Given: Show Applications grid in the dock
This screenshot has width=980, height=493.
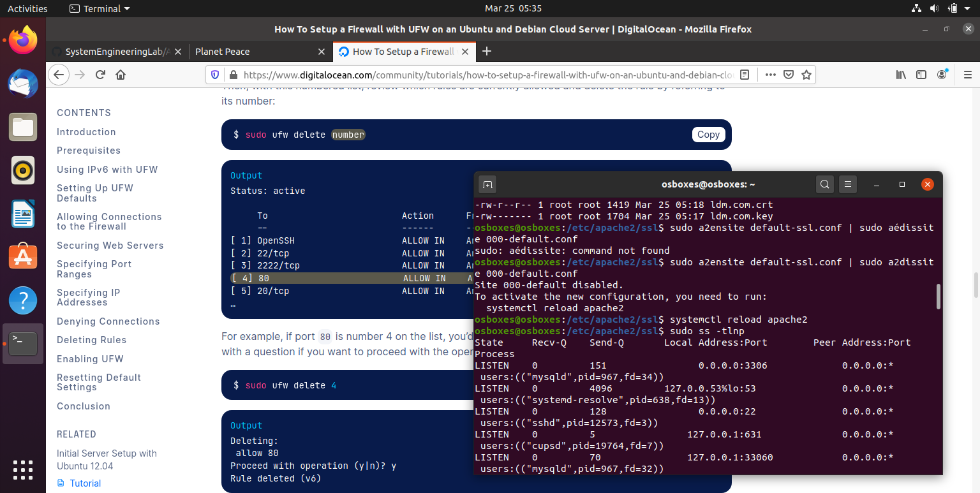Looking at the screenshot, I should click(23, 470).
